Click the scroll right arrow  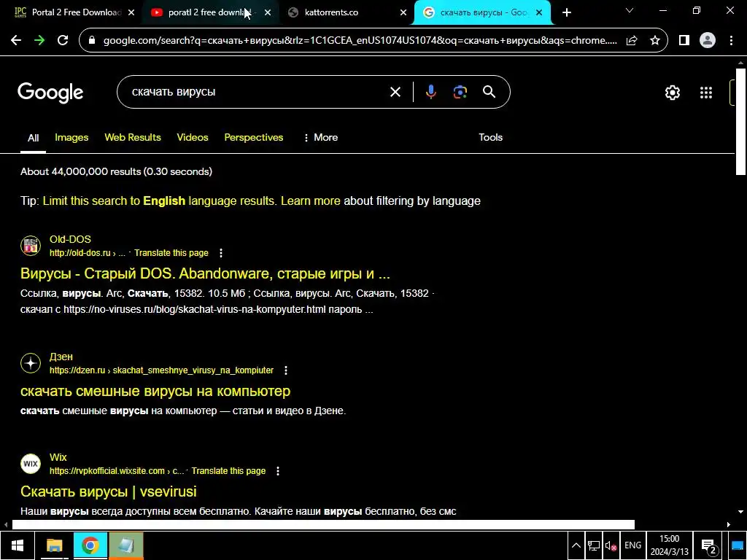[729, 524]
